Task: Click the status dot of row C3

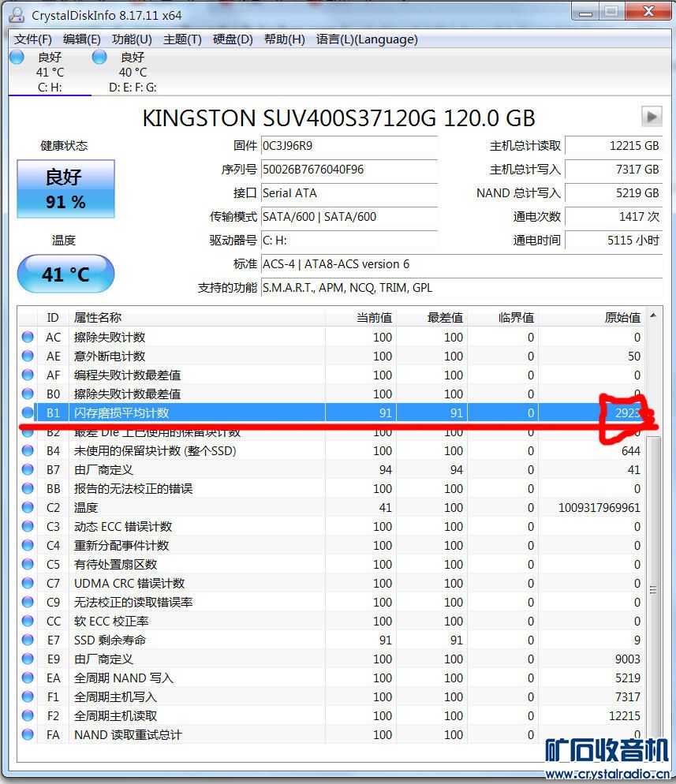Action: click(x=28, y=527)
